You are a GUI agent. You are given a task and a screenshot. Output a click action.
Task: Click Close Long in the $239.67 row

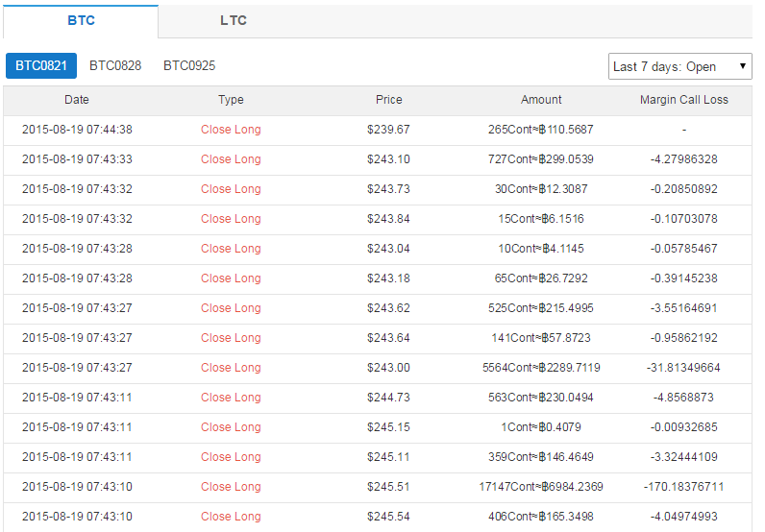(x=231, y=130)
